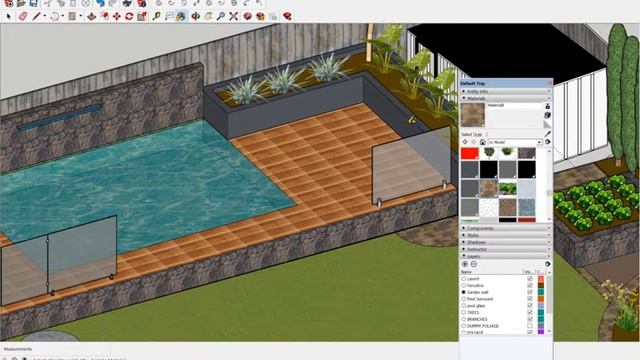Expand the Styles panel

[x=506, y=235]
